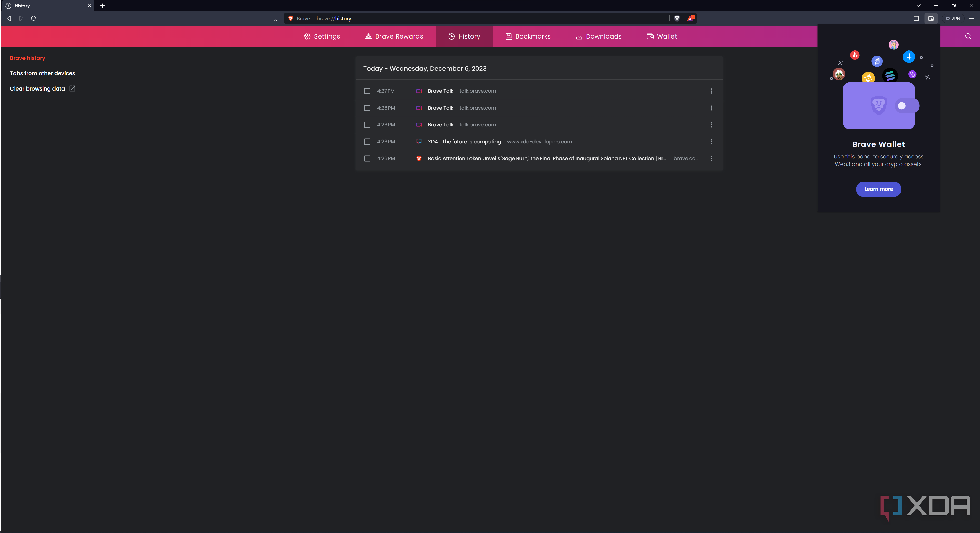Select the Basic Attention Token entry checkbox
Screen dimensions: 980x533
point(367,158)
